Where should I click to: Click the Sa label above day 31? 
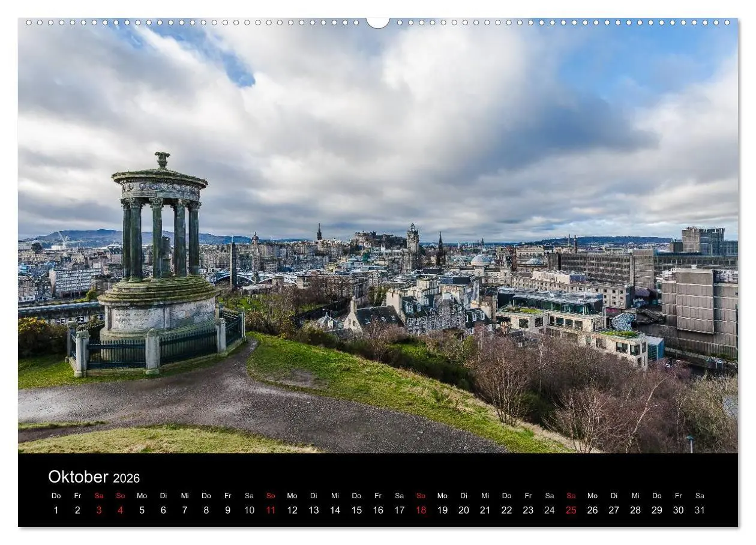700,496
